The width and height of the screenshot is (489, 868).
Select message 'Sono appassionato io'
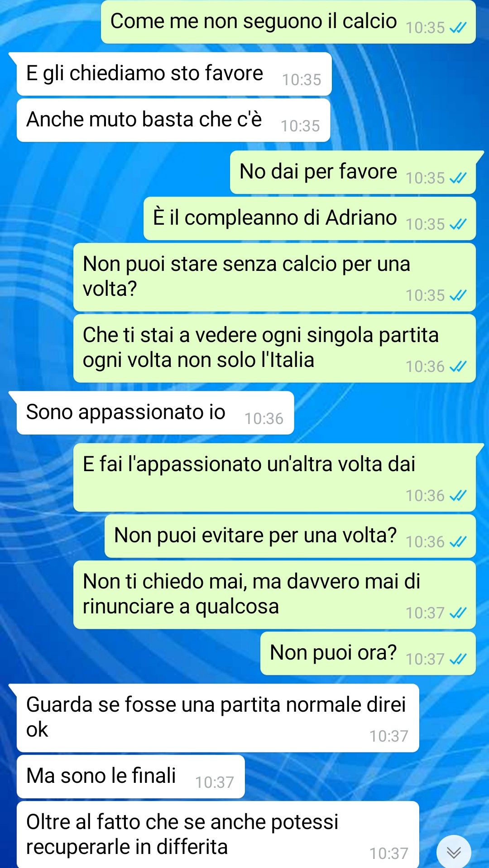pyautogui.click(x=155, y=413)
